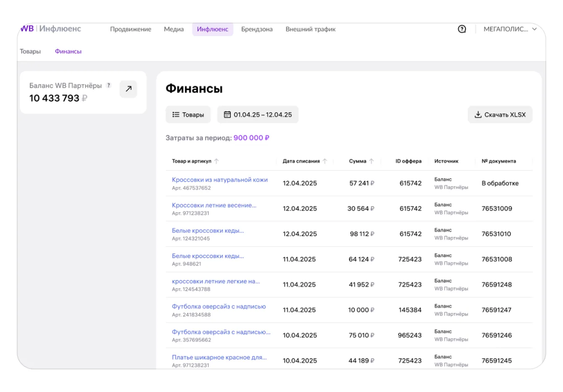Sort by Сумма arrow
The image size is (563, 392).
pyautogui.click(x=371, y=161)
